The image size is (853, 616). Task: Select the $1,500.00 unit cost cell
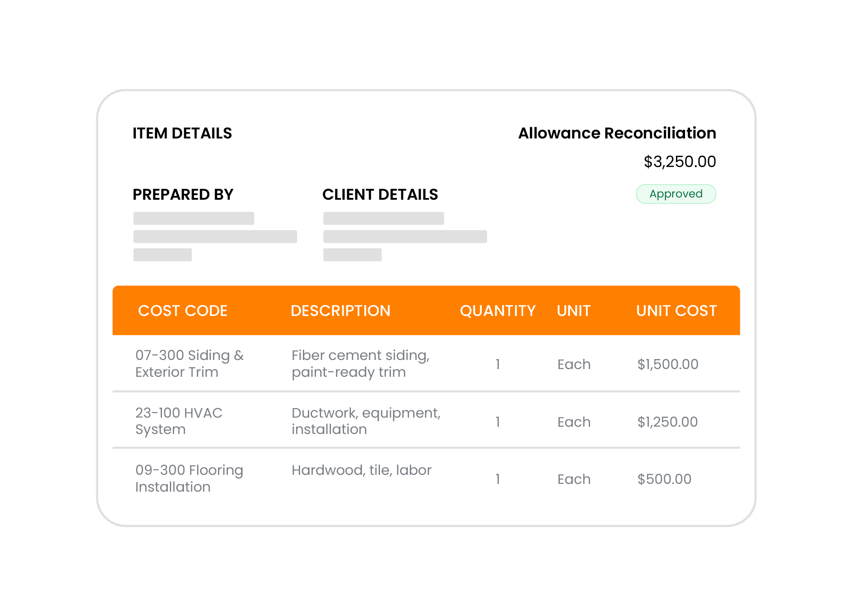pyautogui.click(x=667, y=364)
